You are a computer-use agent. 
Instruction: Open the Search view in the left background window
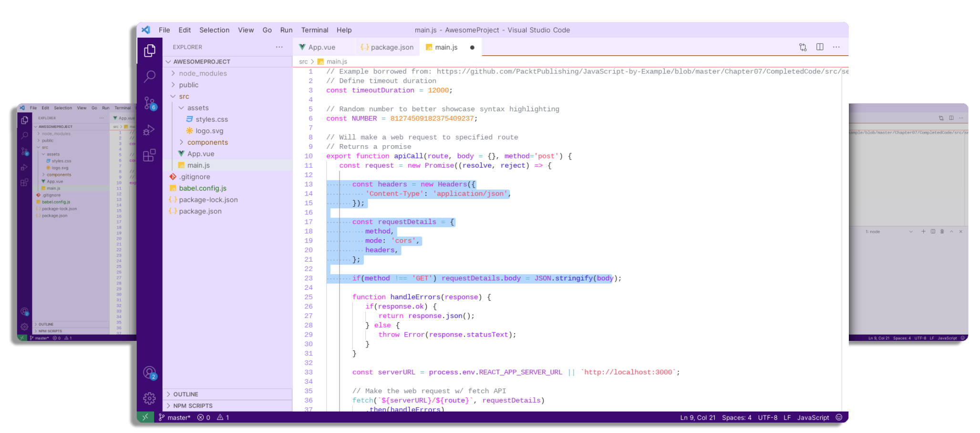[24, 136]
